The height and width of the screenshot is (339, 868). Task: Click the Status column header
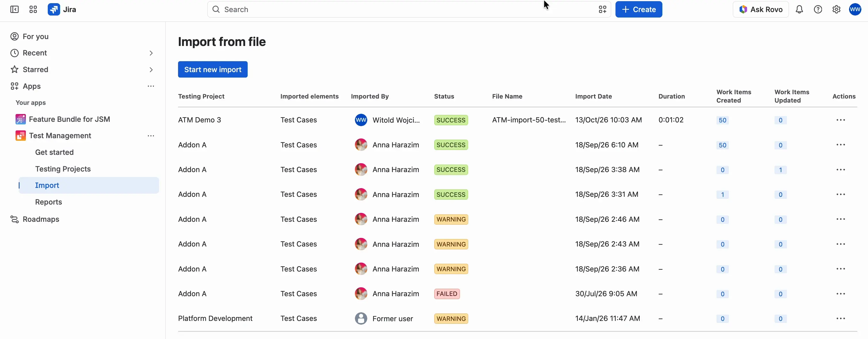pyautogui.click(x=444, y=96)
